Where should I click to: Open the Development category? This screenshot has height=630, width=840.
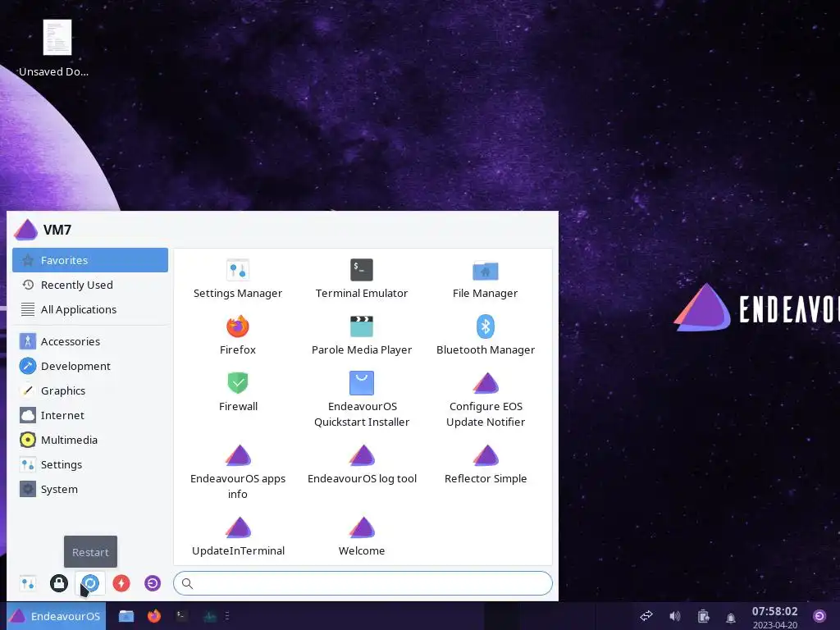pyautogui.click(x=90, y=366)
